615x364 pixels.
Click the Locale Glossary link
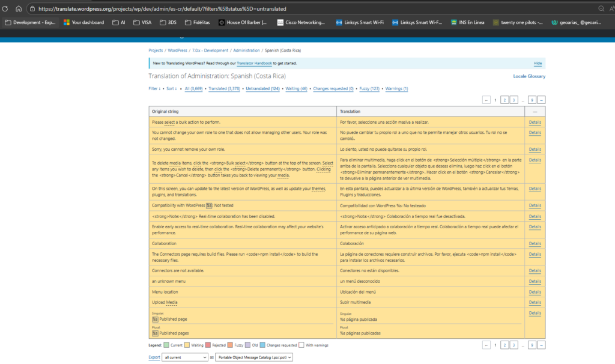[529, 76]
